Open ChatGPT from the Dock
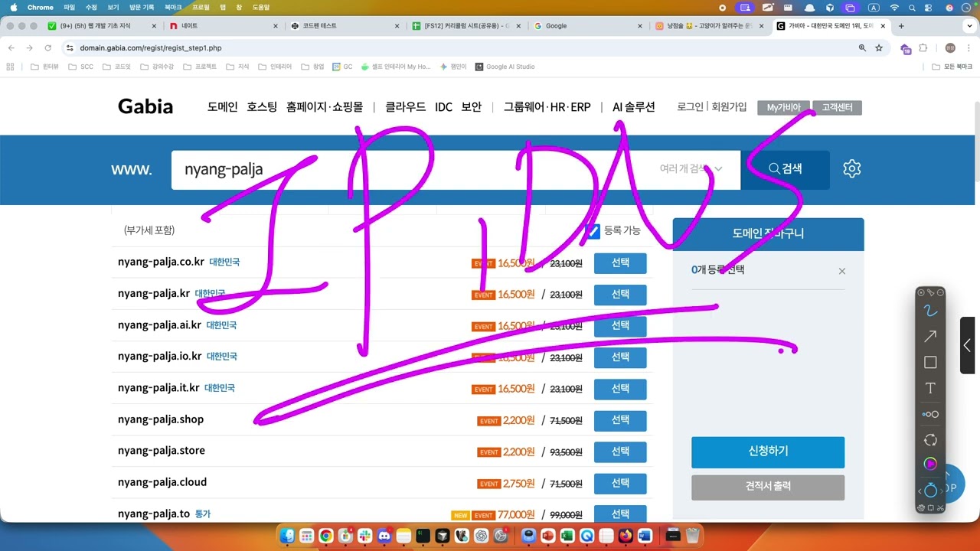980x551 pixels. [482, 536]
